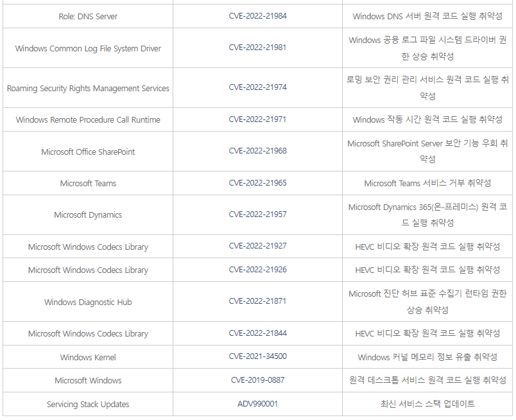Select the 'Role: DNS Server' cell

[88, 16]
